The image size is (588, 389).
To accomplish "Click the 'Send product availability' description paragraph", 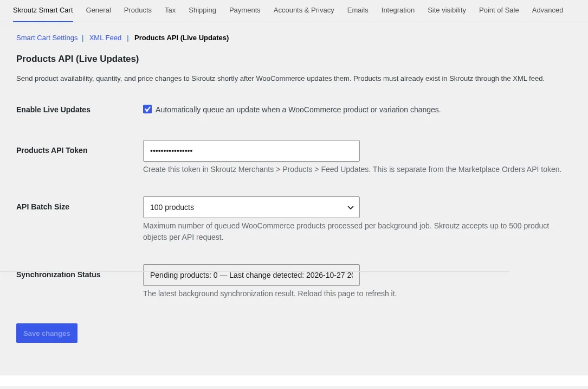I will click(280, 79).
